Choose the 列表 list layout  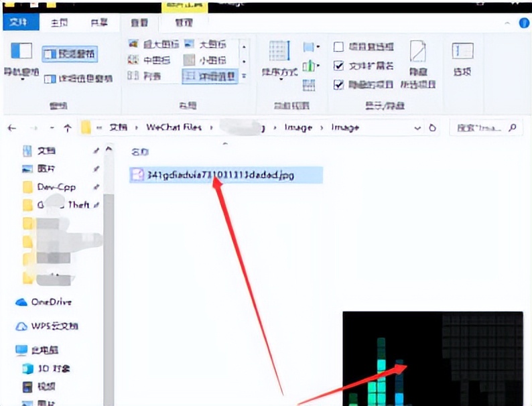pyautogui.click(x=144, y=76)
